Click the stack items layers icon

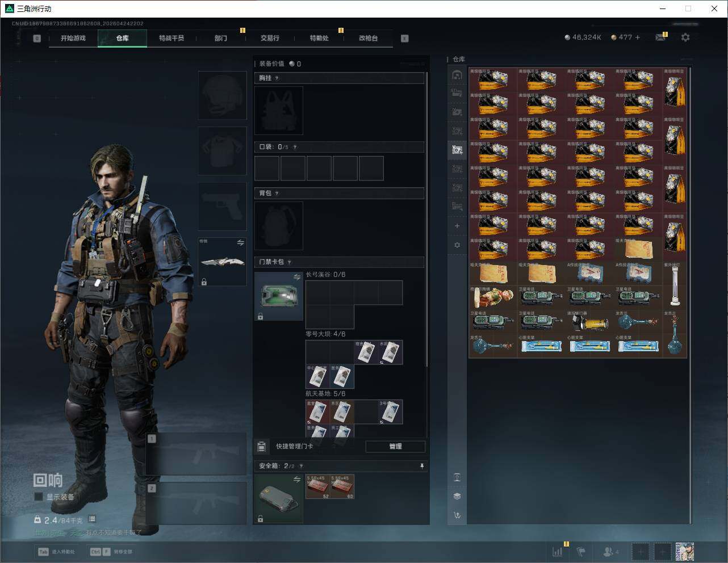457,496
